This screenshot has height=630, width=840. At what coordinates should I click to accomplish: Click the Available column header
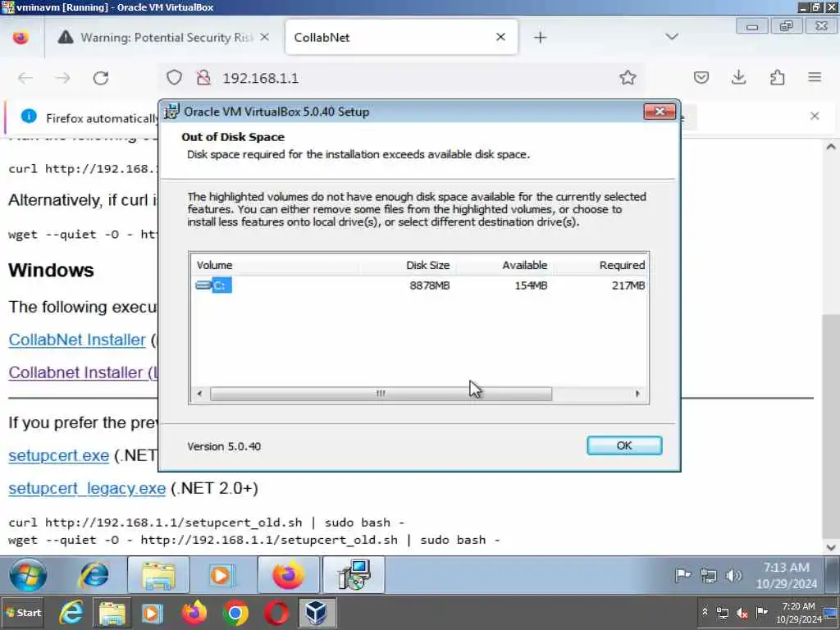[x=524, y=265]
